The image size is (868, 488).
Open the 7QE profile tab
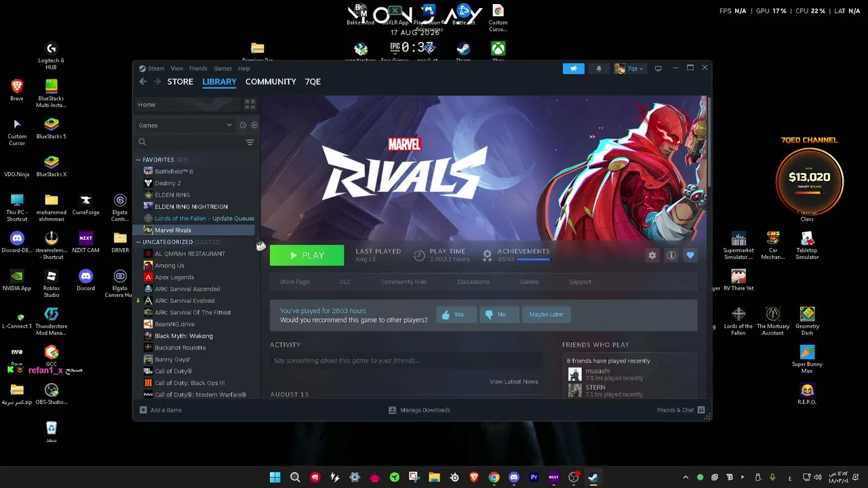click(x=313, y=81)
